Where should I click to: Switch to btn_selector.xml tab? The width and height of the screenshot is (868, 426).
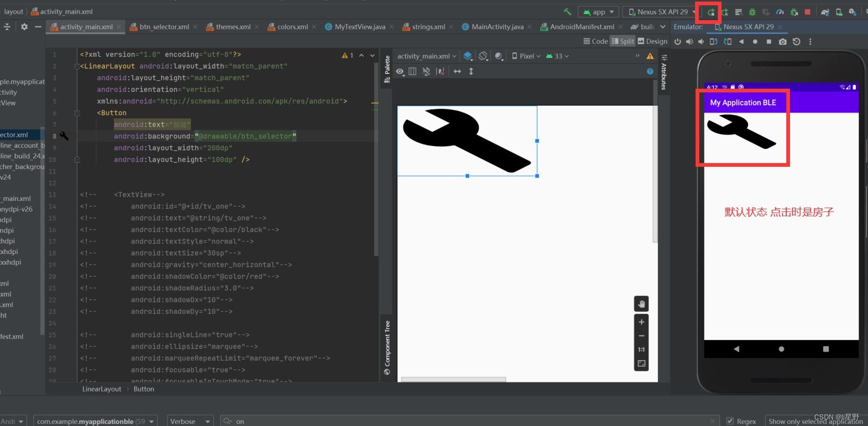[x=164, y=27]
